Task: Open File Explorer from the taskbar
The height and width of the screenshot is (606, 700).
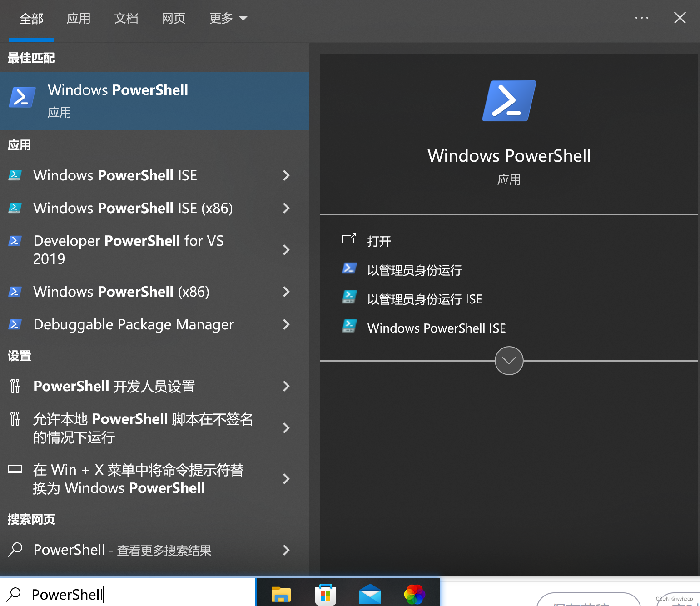Action: click(x=281, y=595)
